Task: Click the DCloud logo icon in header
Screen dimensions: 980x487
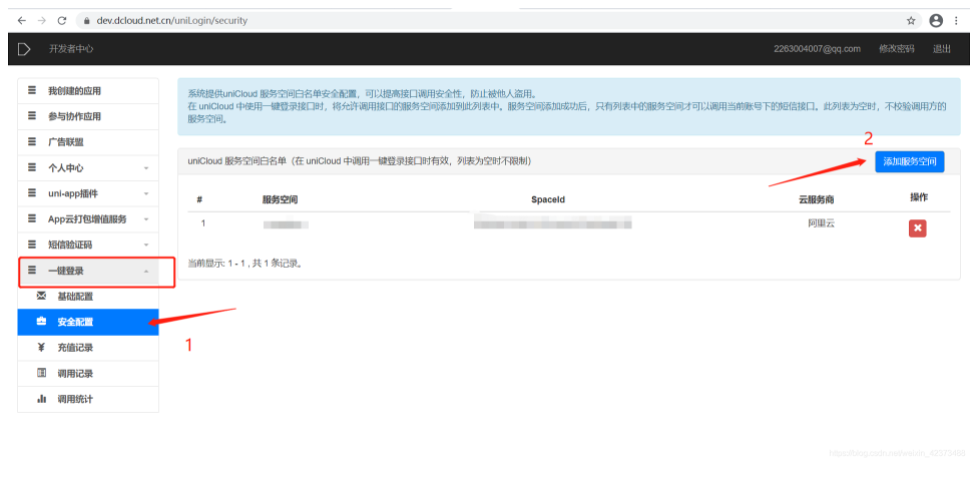Action: tap(24, 48)
